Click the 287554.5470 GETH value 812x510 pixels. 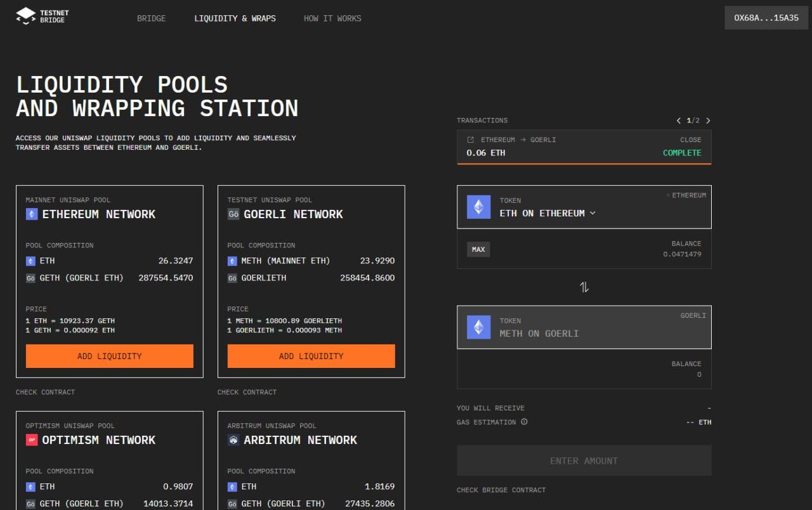click(166, 278)
